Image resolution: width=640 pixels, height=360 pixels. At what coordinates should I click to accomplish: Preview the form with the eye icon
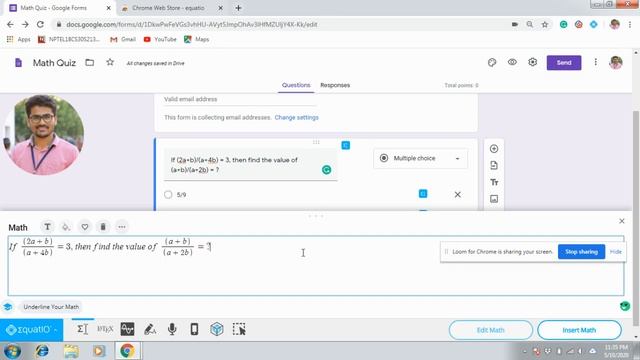(x=512, y=62)
